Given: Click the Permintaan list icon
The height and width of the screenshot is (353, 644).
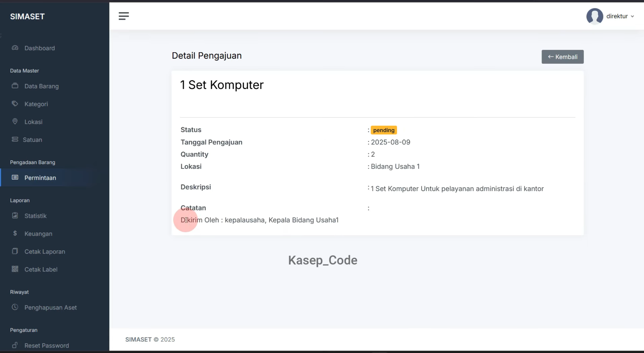Looking at the screenshot, I should click(15, 177).
